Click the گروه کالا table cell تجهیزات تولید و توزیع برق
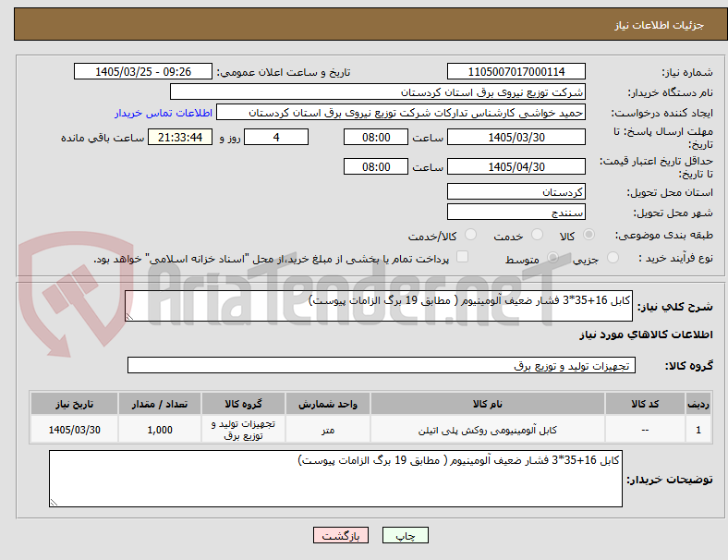The width and height of the screenshot is (728, 560). [244, 430]
